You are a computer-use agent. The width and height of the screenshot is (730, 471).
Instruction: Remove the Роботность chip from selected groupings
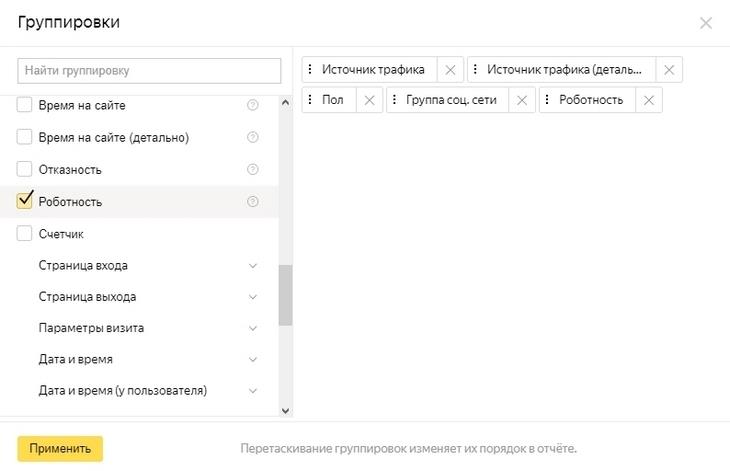(x=649, y=100)
